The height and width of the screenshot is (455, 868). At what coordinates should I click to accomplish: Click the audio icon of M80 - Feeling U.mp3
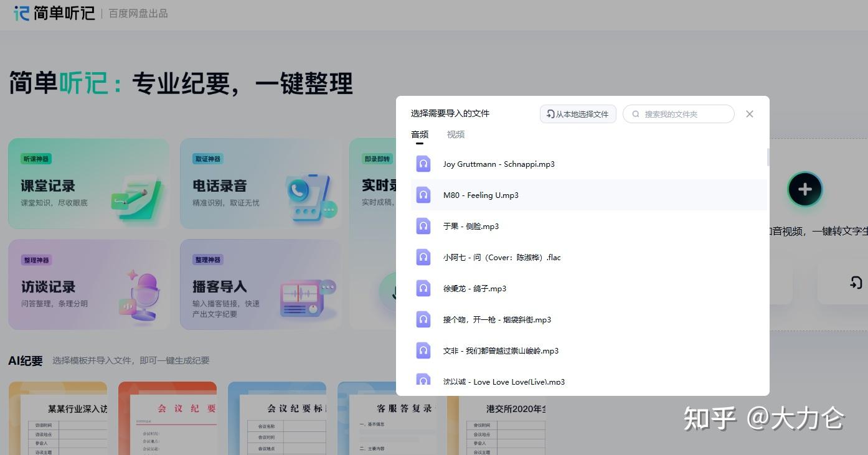(x=423, y=195)
